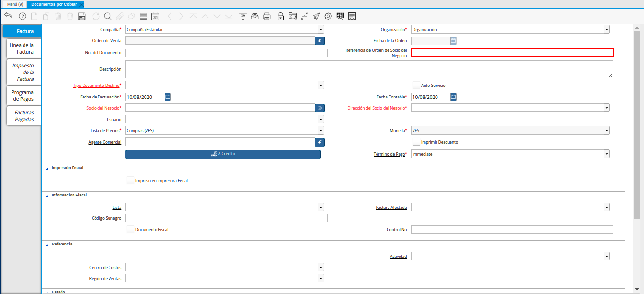Click the No. del Documento input field
This screenshot has height=294, width=644.
point(226,53)
